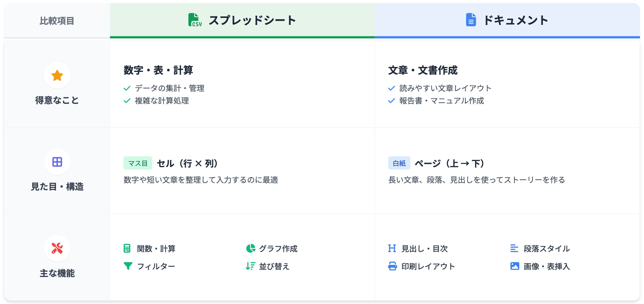Click green checkmark beside 複雑な計算処理
The width and height of the screenshot is (644, 304).
(x=127, y=101)
